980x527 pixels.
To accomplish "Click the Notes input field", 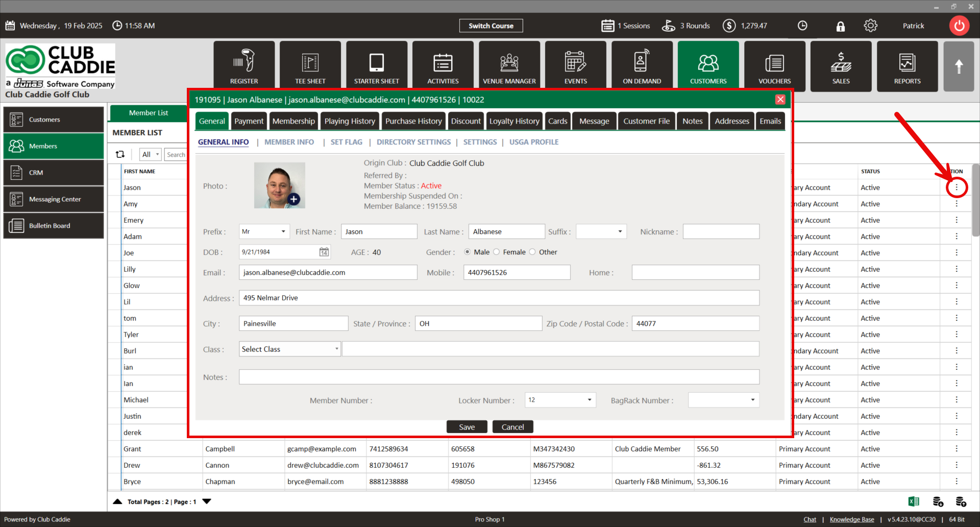I will point(499,377).
